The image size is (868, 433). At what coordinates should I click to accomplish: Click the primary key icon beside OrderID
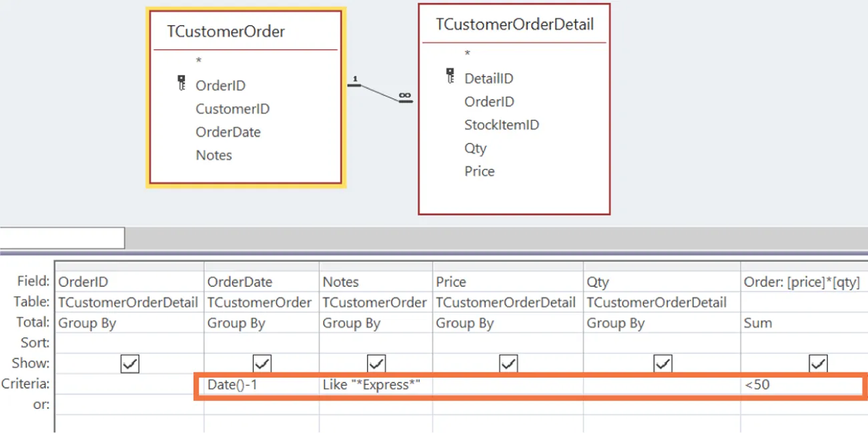pyautogui.click(x=181, y=81)
